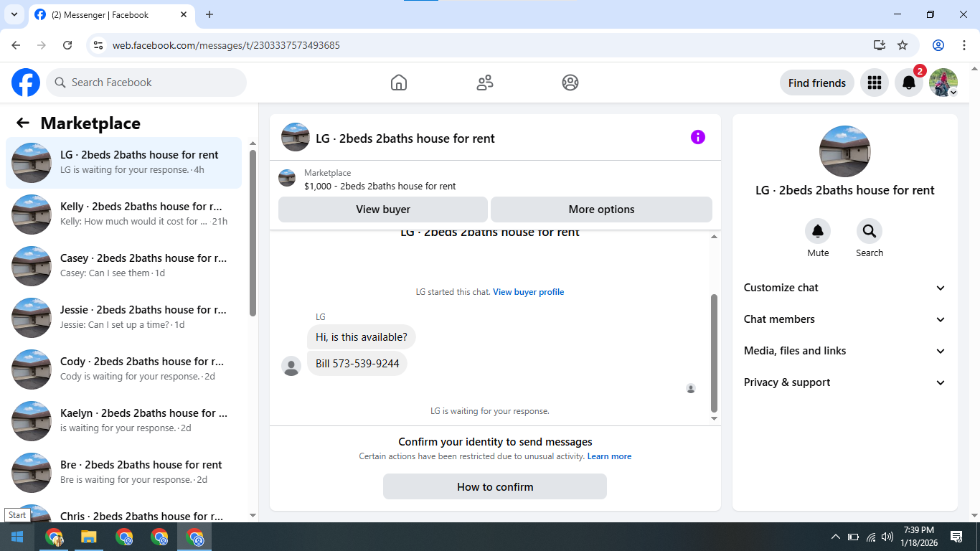This screenshot has width=980, height=551.
Task: Expand Media, files and links section
Action: coord(845,351)
